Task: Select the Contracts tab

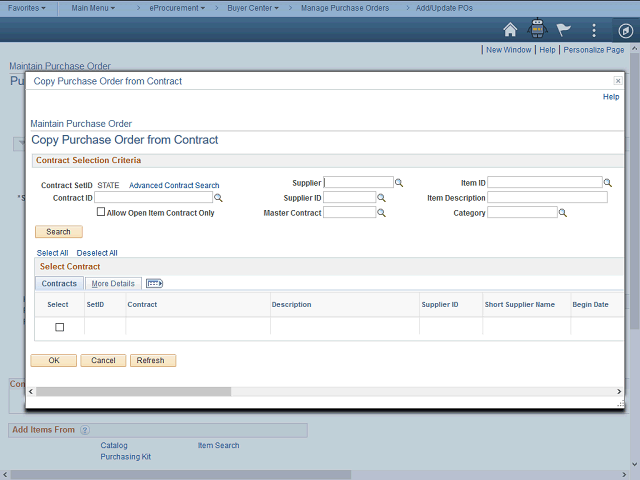Action: pyautogui.click(x=59, y=284)
